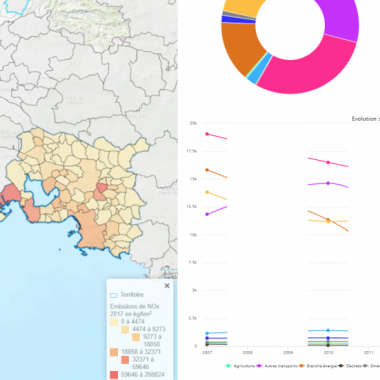
Task: Toggle the Autres transports legend entry
Action: (276, 366)
